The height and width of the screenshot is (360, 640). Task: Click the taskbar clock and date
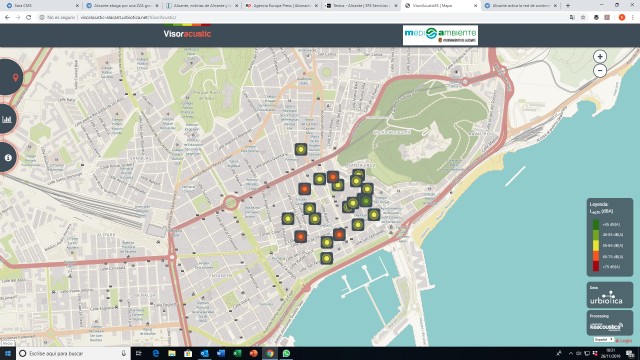610,353
